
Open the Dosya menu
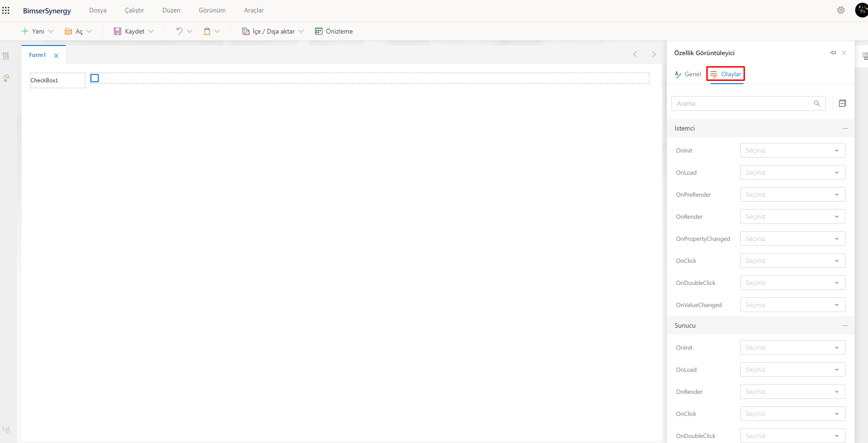98,10
